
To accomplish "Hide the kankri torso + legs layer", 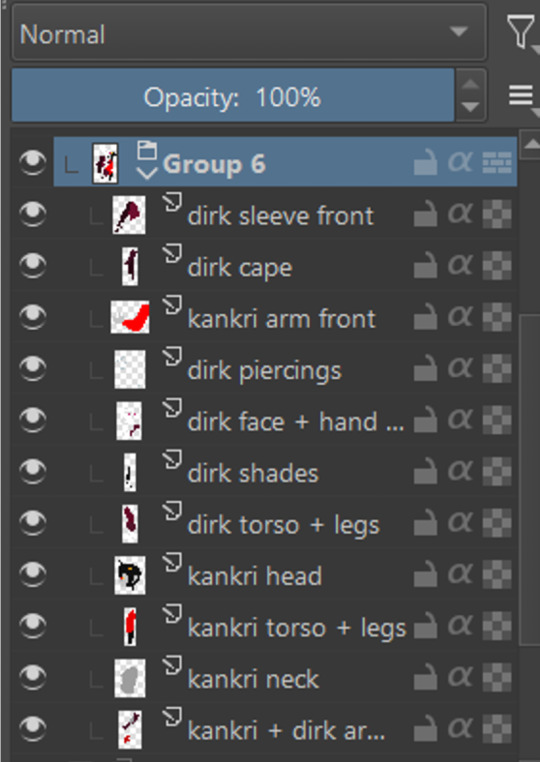I will tap(32, 626).
